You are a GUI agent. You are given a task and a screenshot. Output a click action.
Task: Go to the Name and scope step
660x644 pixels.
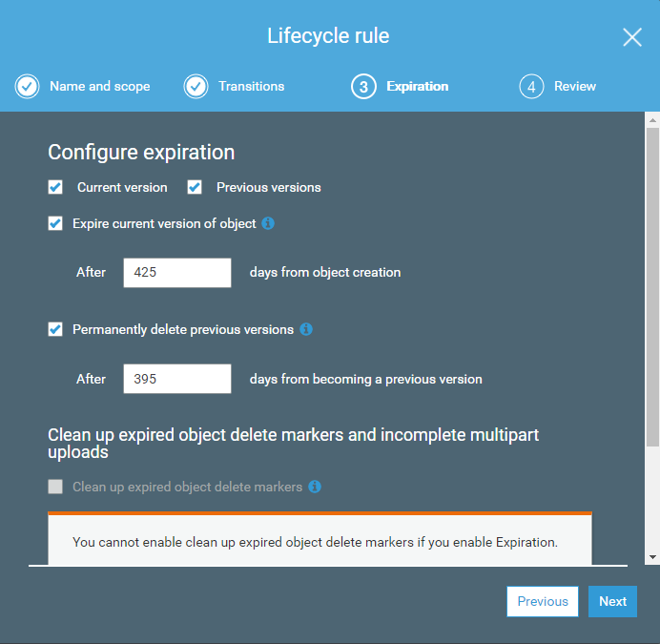point(99,87)
